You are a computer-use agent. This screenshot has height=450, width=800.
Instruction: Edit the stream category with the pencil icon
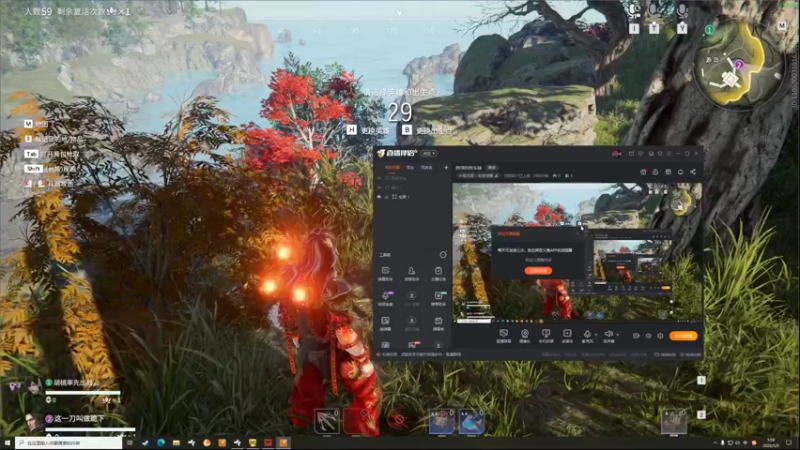point(496,176)
